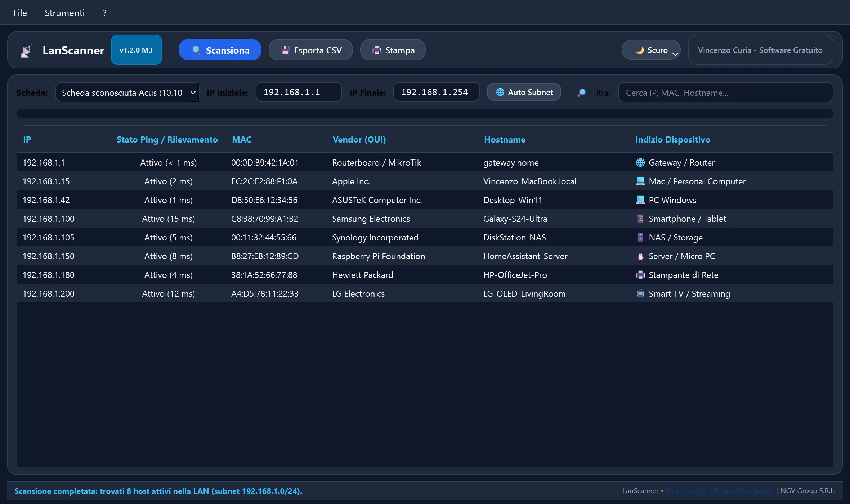
Task: Click the Cerca IP, MAC, Hostname filter field
Action: (x=726, y=93)
